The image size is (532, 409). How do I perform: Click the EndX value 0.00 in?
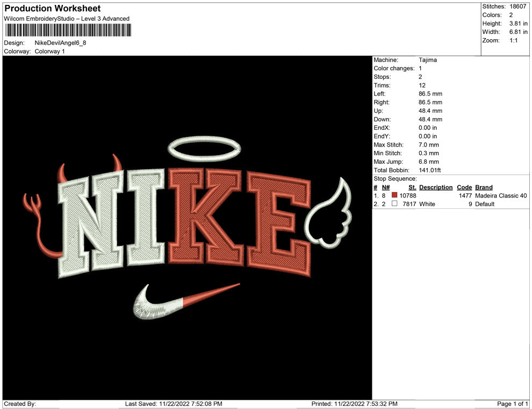coord(428,128)
